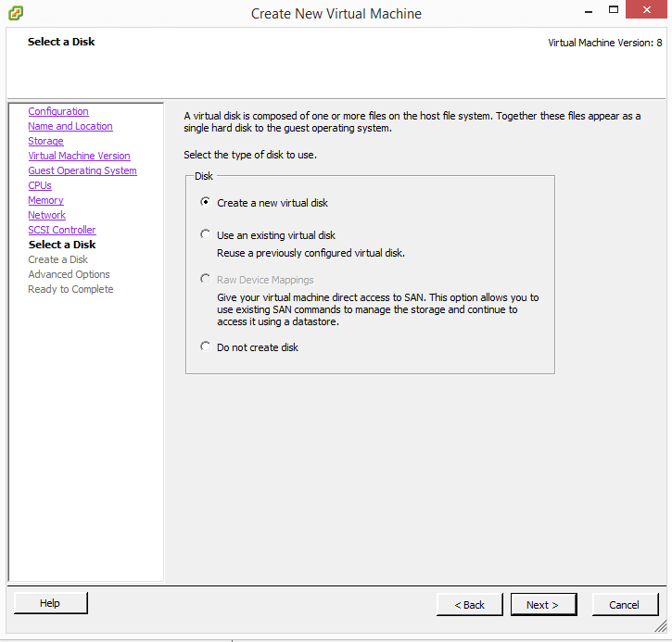This screenshot has height=642, width=672.
Task: Click 'Reuse a previously configured virtual disk.' description
Action: coord(311,253)
